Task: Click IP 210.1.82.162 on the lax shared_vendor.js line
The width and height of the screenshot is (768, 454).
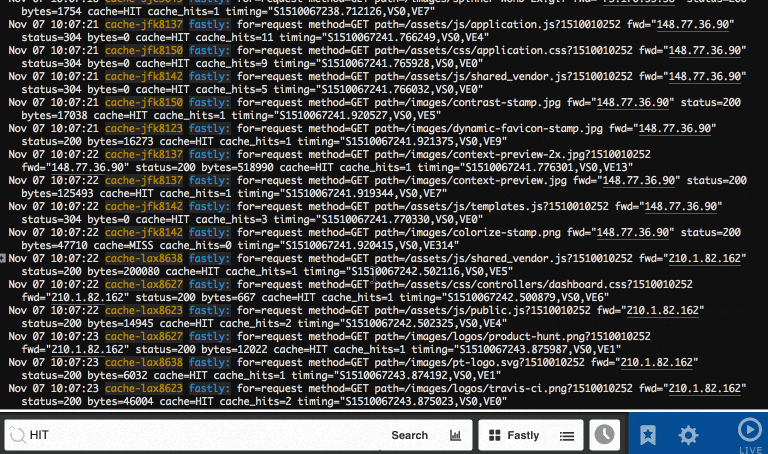Action: coord(705,258)
